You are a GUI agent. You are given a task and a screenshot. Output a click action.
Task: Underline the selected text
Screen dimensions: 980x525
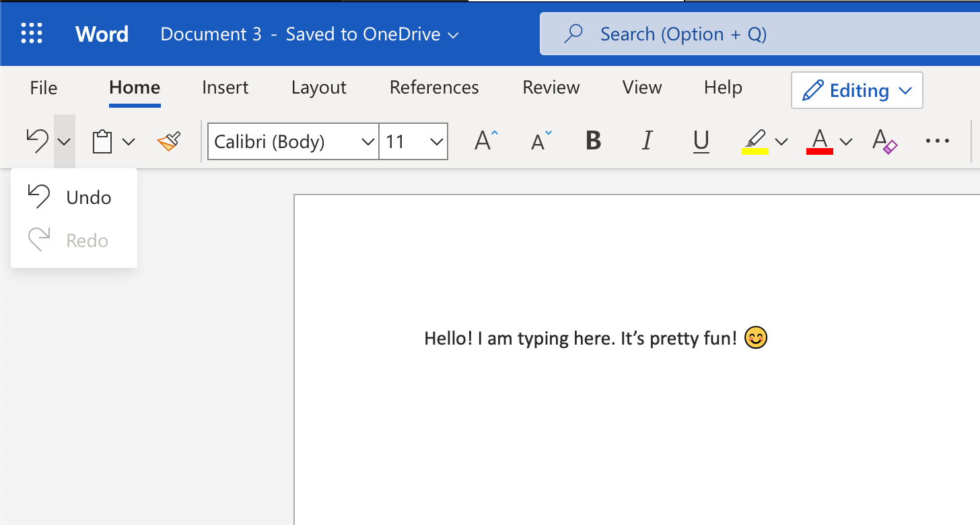coord(701,141)
